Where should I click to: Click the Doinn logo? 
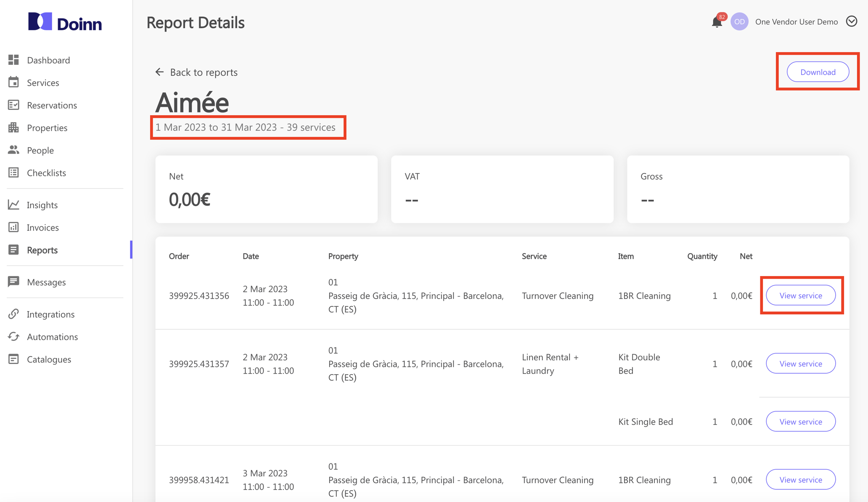tap(65, 22)
